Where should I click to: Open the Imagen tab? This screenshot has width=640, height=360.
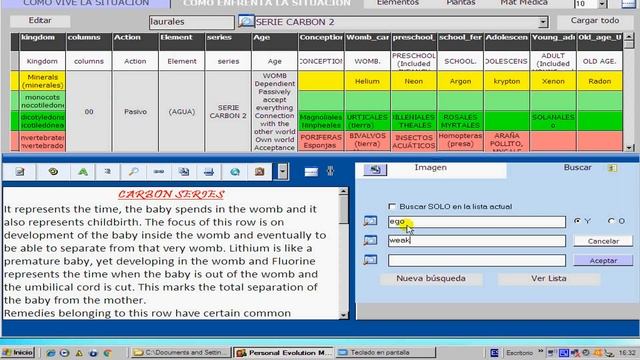tap(430, 167)
